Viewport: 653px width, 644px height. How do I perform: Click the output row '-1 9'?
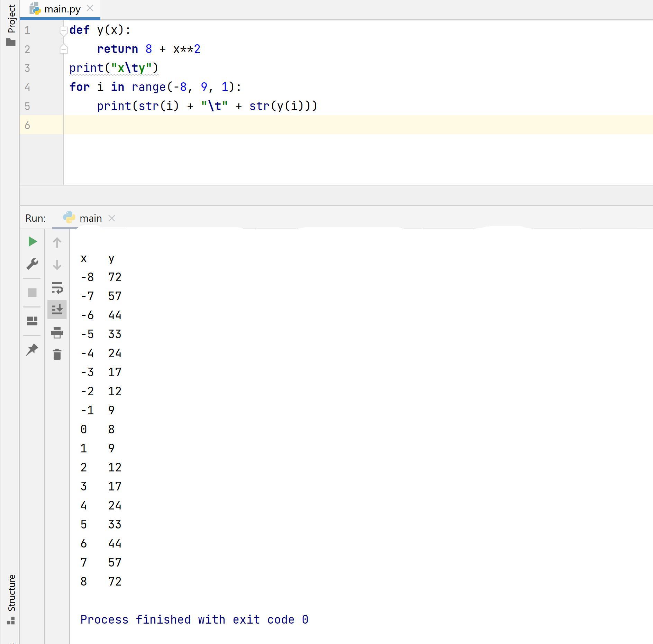coord(98,410)
